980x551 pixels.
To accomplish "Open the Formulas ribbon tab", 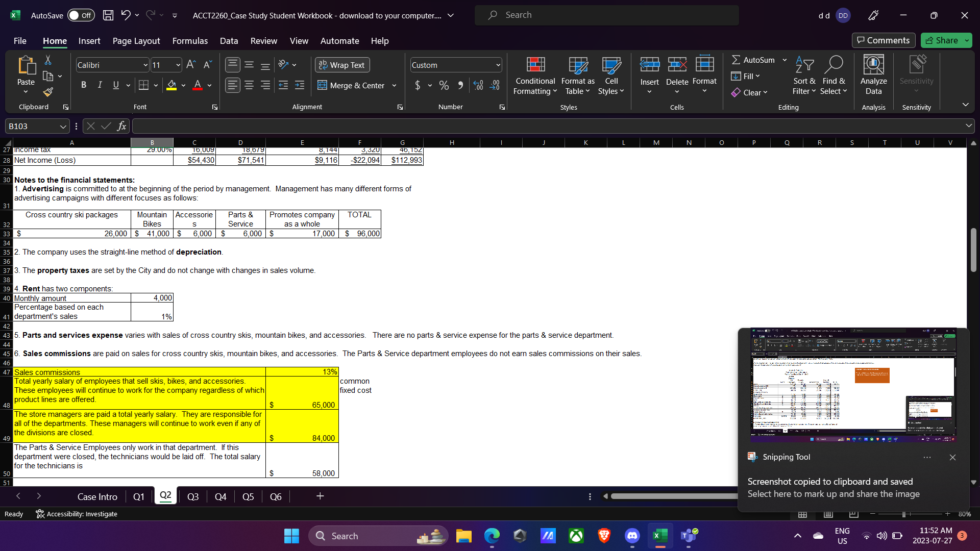I will [x=190, y=41].
